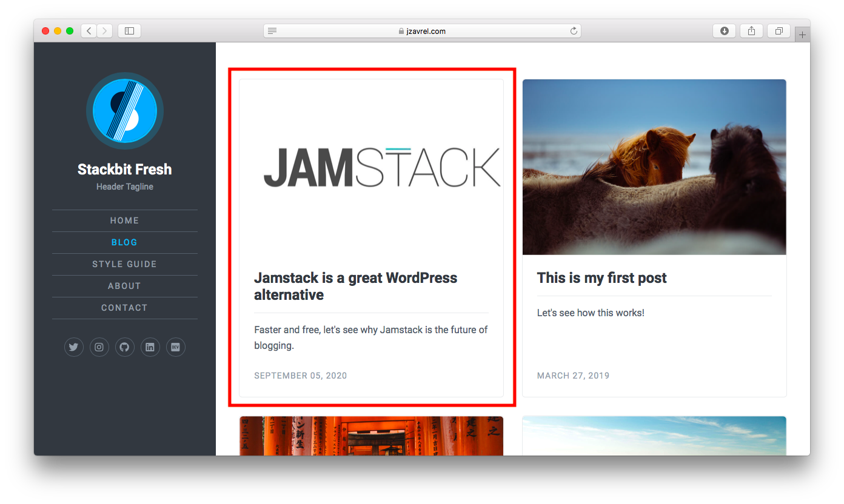Zoom the Safari window with green button
The width and height of the screenshot is (844, 504).
click(x=70, y=31)
